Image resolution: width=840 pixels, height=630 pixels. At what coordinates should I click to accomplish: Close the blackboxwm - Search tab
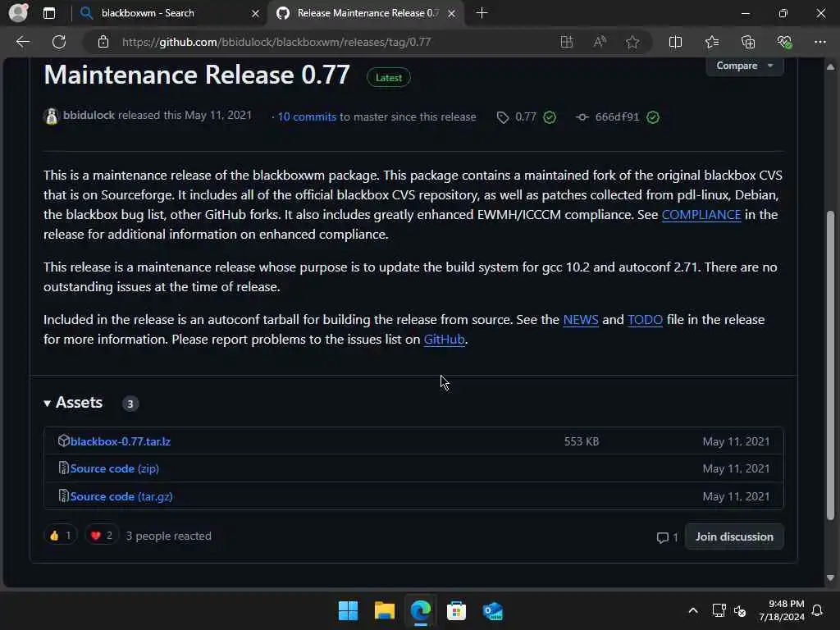pos(256,13)
